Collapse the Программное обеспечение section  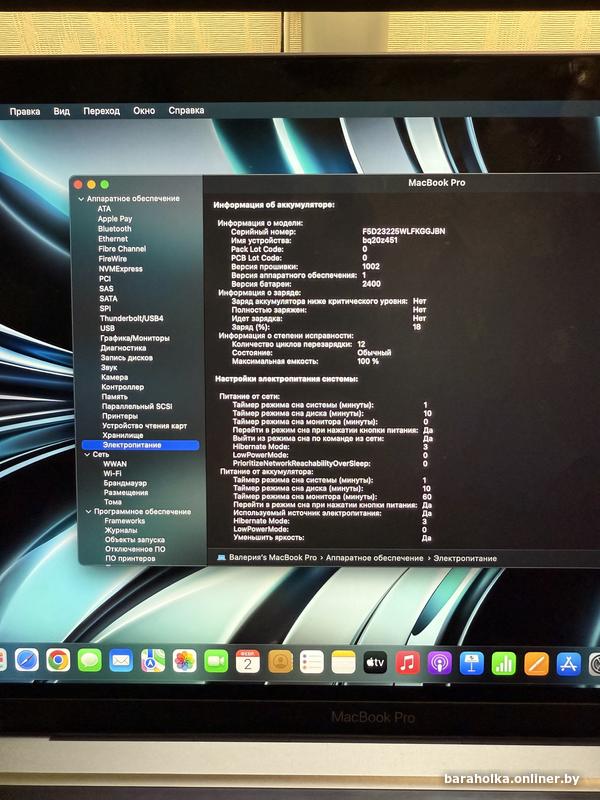(88, 511)
